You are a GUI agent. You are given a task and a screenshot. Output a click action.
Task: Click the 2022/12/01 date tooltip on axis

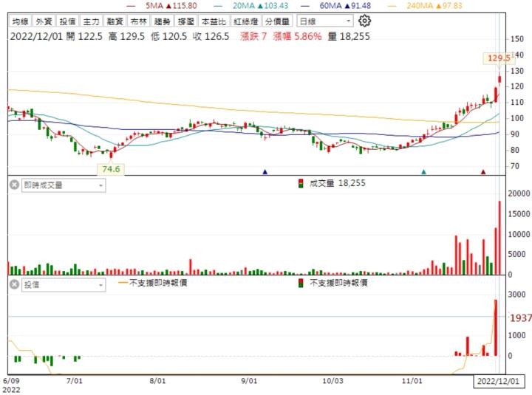coord(498,381)
